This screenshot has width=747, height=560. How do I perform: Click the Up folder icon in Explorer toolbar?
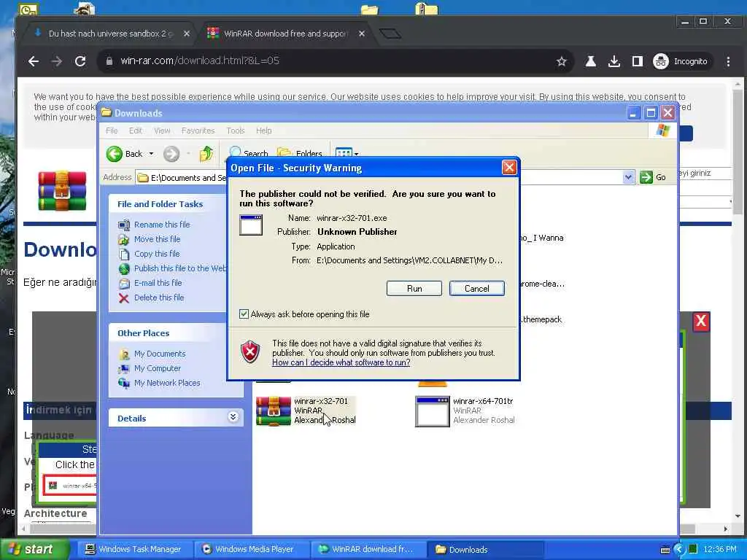(206, 154)
